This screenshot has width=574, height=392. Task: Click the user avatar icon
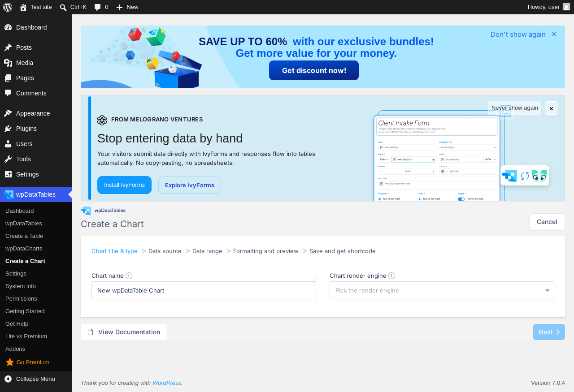coord(566,7)
